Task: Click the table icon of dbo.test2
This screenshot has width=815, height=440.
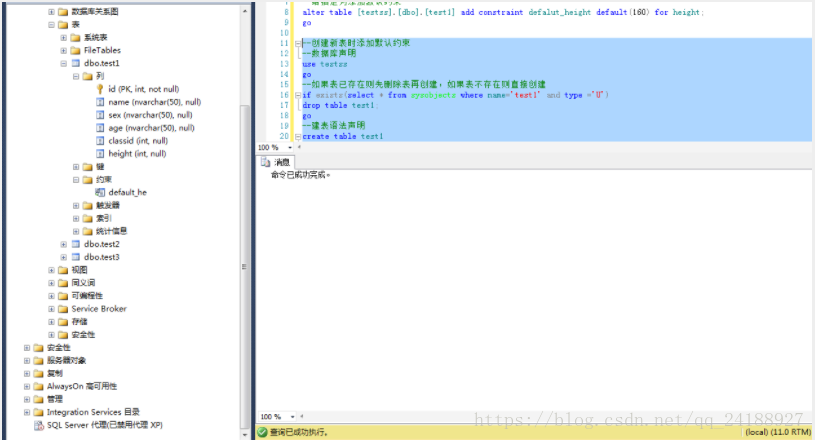Action: point(76,244)
